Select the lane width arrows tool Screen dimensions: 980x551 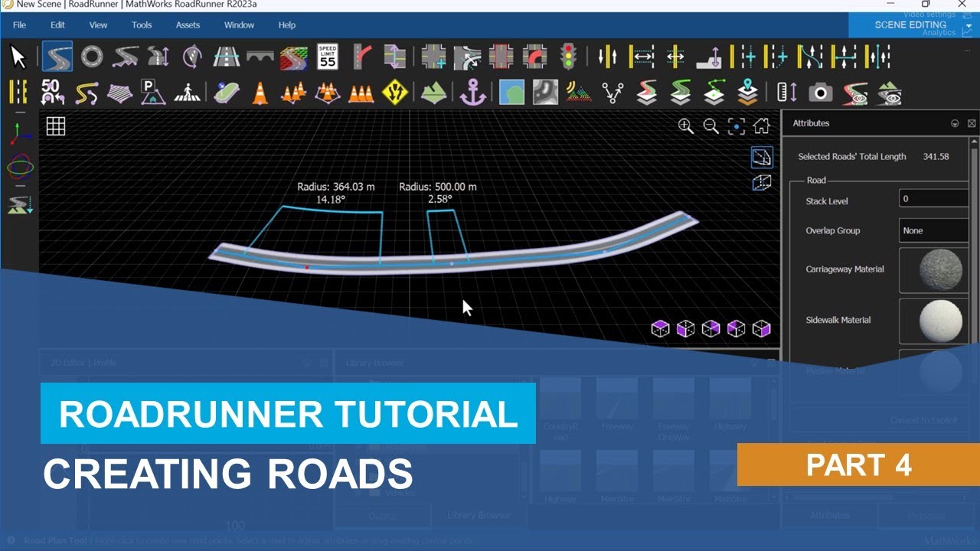(642, 57)
